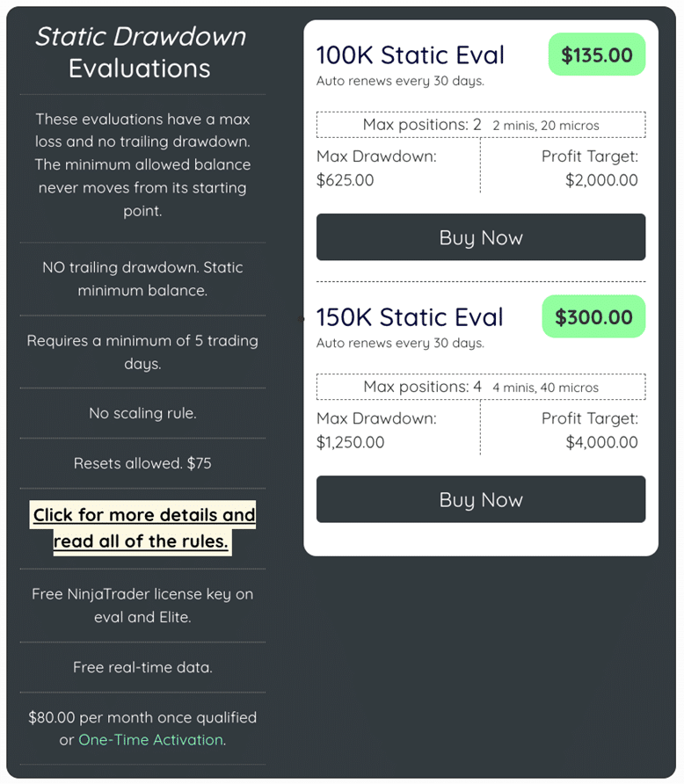
Task: Click the Static Drawdown Evaluations heading
Action: click(x=141, y=52)
